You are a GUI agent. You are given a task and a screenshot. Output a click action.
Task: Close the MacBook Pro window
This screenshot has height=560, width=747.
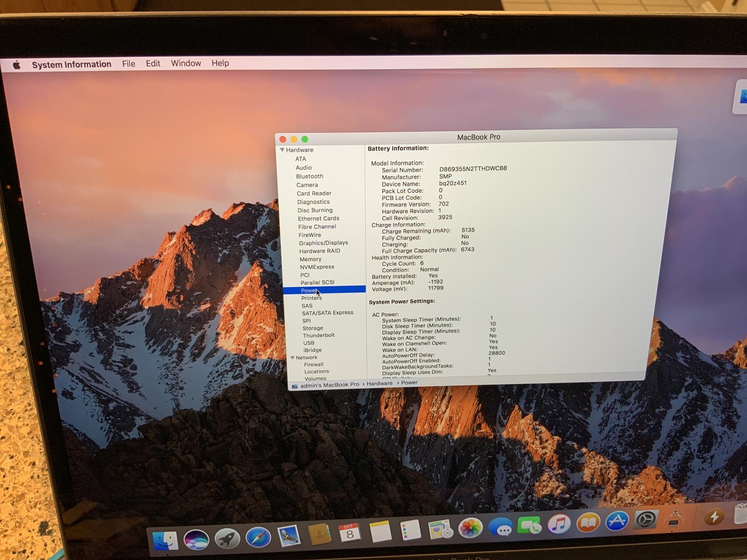tap(283, 139)
